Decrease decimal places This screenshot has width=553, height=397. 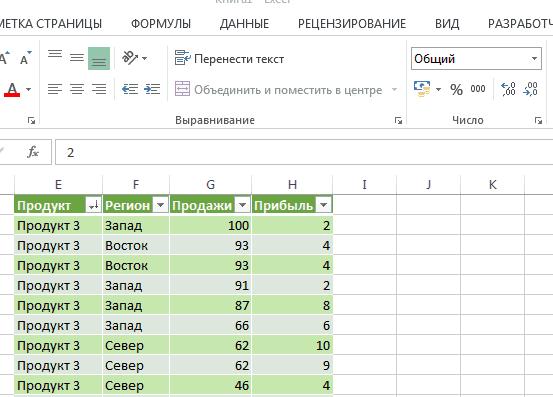pos(530,89)
